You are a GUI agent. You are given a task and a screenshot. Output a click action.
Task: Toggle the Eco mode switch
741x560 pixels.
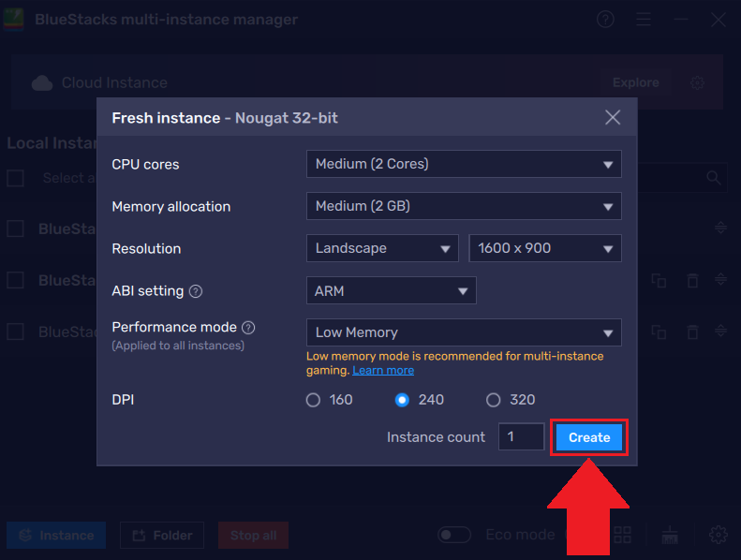pos(454,535)
